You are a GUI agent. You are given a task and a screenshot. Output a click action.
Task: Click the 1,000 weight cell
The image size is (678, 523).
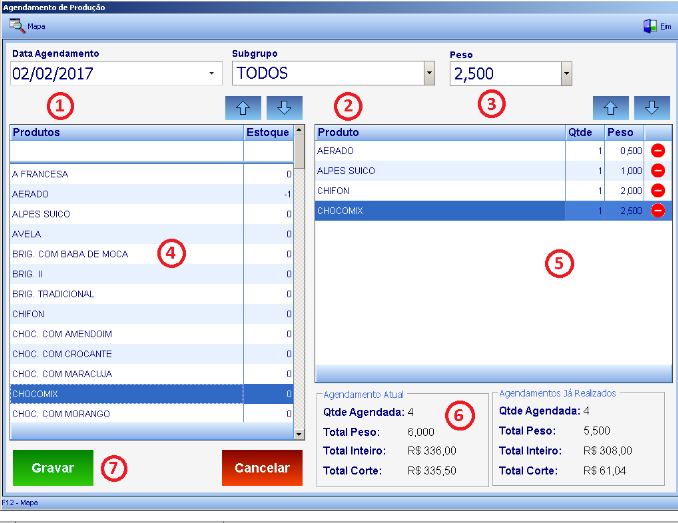click(x=624, y=171)
